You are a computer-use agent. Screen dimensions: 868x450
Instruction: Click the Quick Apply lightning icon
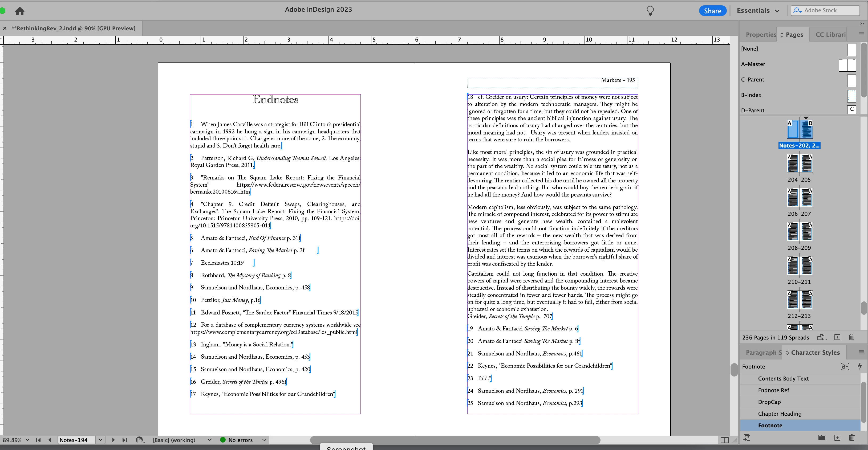coord(860,366)
